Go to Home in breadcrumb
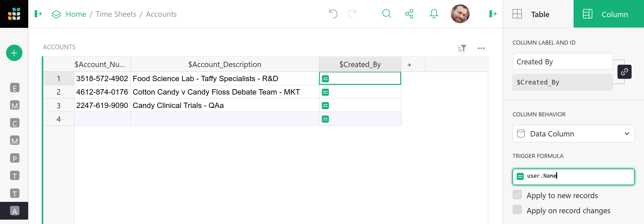The height and width of the screenshot is (224, 644). point(76,14)
